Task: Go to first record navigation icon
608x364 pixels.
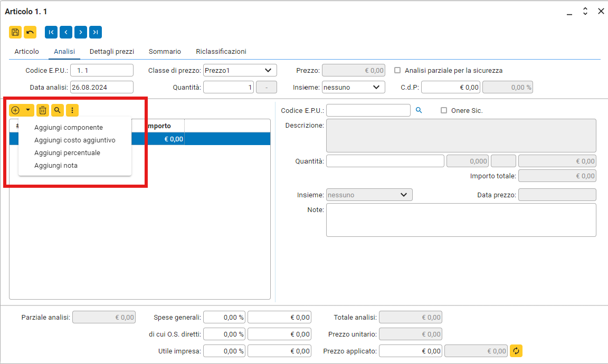Action: coord(51,32)
